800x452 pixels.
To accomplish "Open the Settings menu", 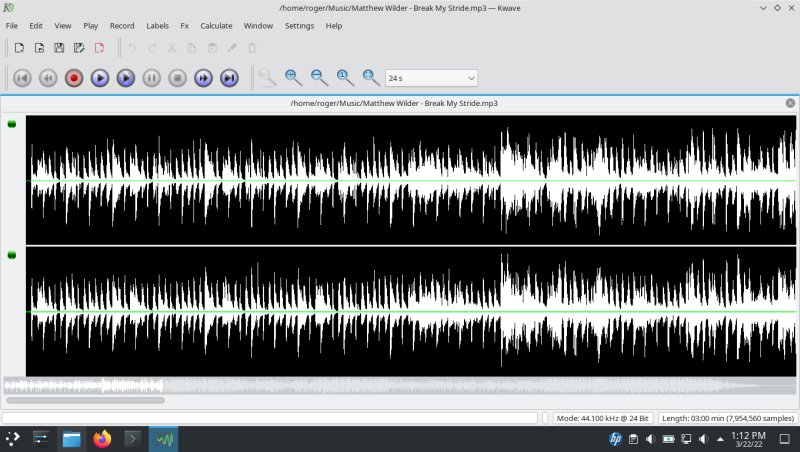I will tap(299, 26).
